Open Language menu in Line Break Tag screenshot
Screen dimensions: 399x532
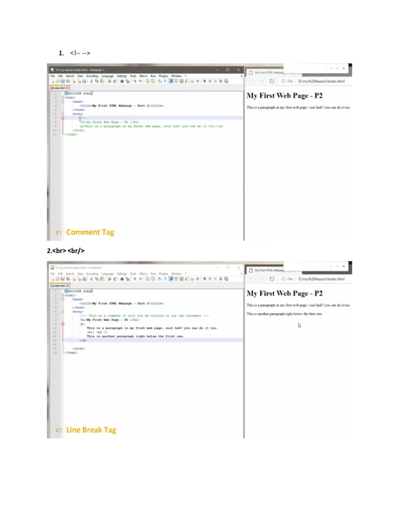coord(107,274)
